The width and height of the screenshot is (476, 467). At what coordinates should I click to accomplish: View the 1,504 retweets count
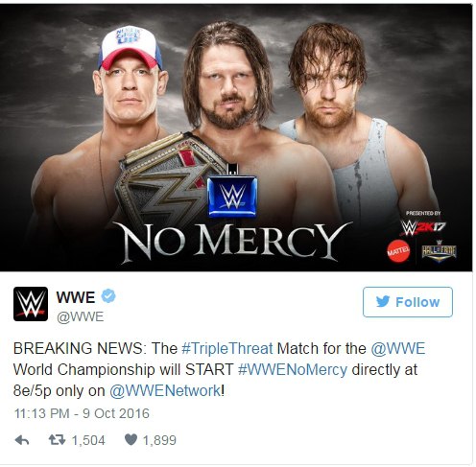88,440
